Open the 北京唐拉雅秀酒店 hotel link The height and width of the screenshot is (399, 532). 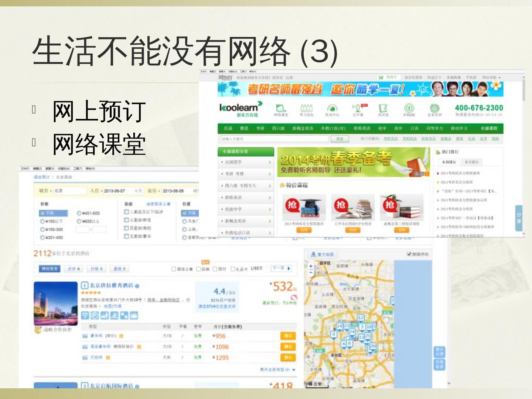click(x=111, y=285)
